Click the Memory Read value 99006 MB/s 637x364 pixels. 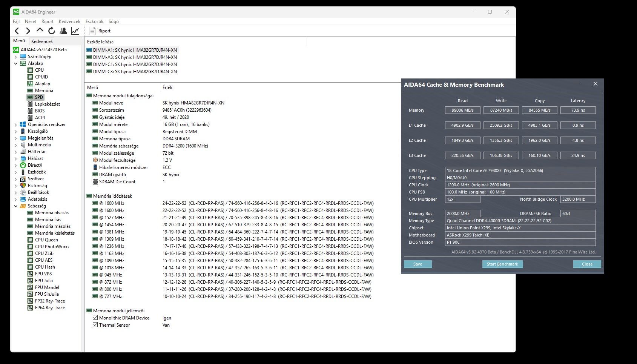[462, 110]
